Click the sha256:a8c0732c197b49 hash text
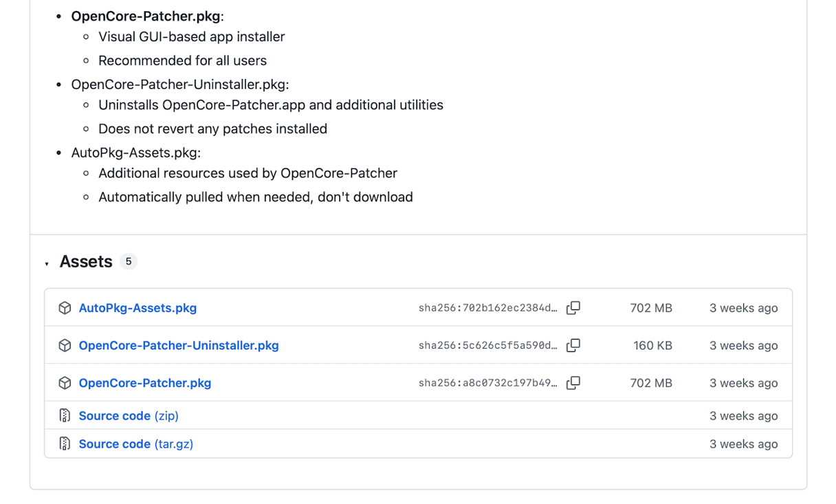 (487, 383)
